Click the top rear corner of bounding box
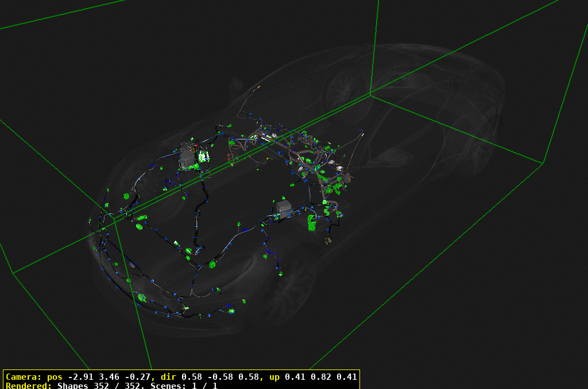Viewport: 588px width, 389px height. click(370, 93)
